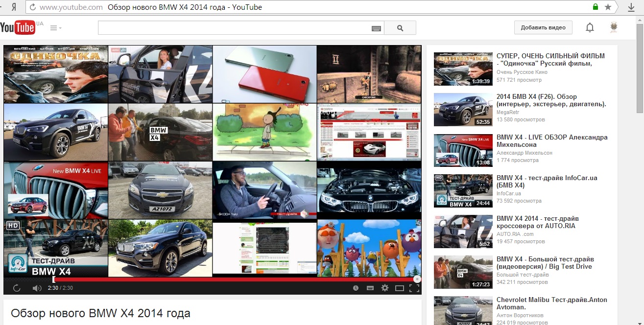644x325 pixels.
Task: Open the BMW engine bay end-screen thumbnail
Action: tap(369, 190)
